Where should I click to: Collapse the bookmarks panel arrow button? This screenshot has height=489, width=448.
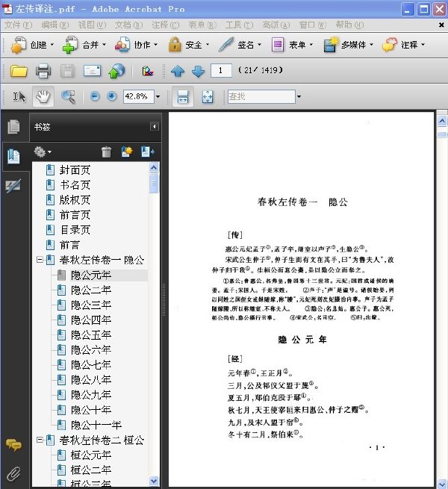pos(154,126)
